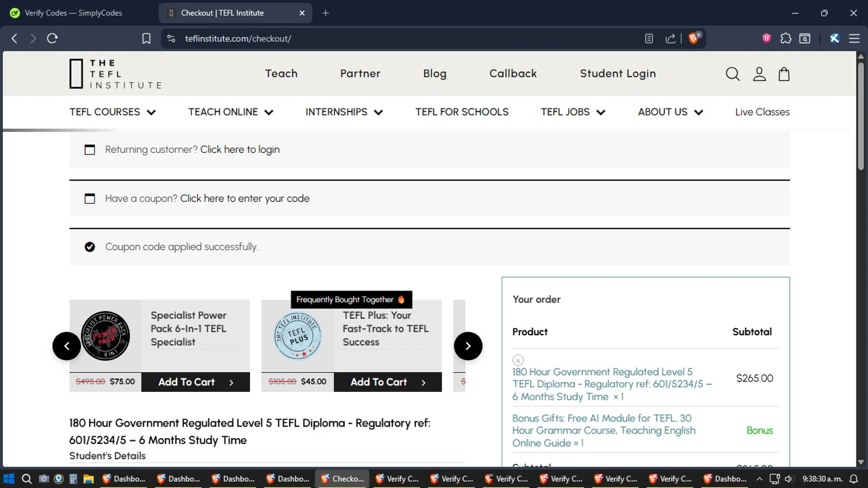Show hidden system tray icons
This screenshot has height=488, width=868.
pyautogui.click(x=759, y=479)
